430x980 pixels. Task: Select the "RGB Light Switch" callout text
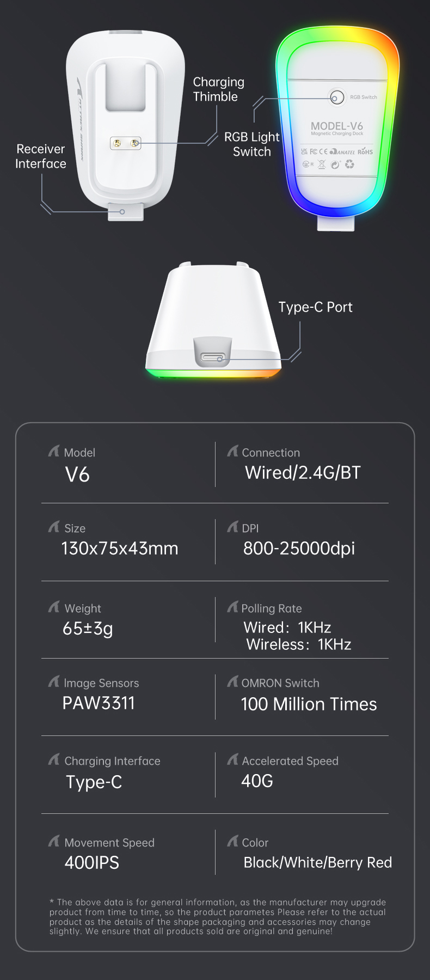(252, 144)
